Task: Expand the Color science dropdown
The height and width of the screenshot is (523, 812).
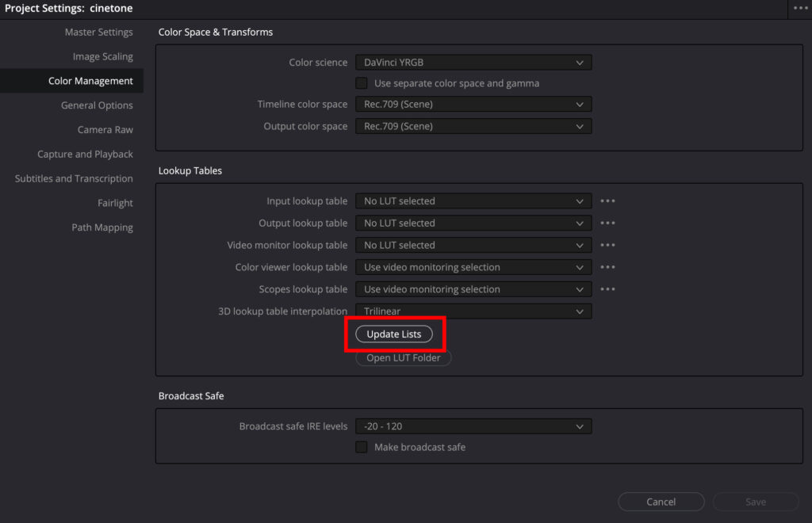Action: (473, 63)
